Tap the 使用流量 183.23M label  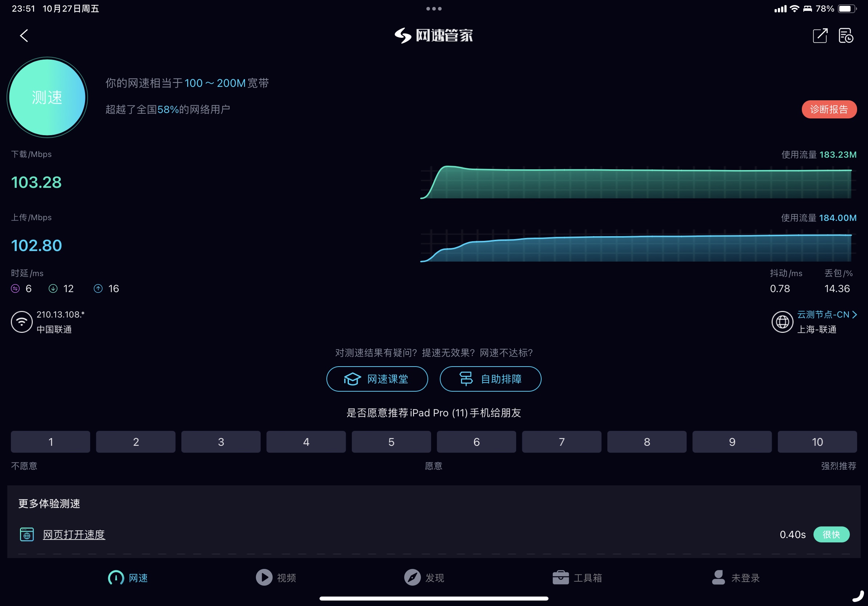819,154
